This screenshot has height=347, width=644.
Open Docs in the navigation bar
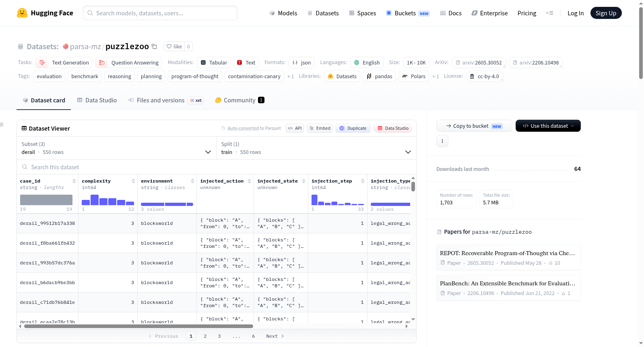[450, 13]
